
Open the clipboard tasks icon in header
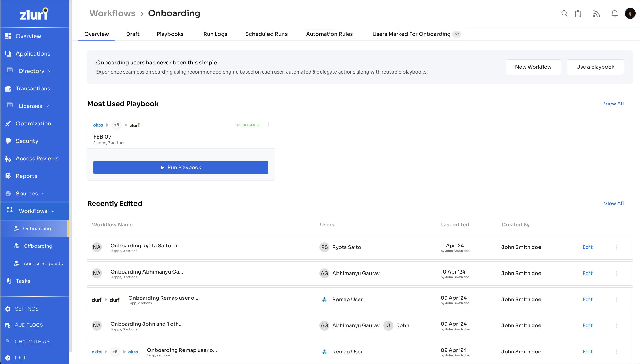pyautogui.click(x=578, y=14)
